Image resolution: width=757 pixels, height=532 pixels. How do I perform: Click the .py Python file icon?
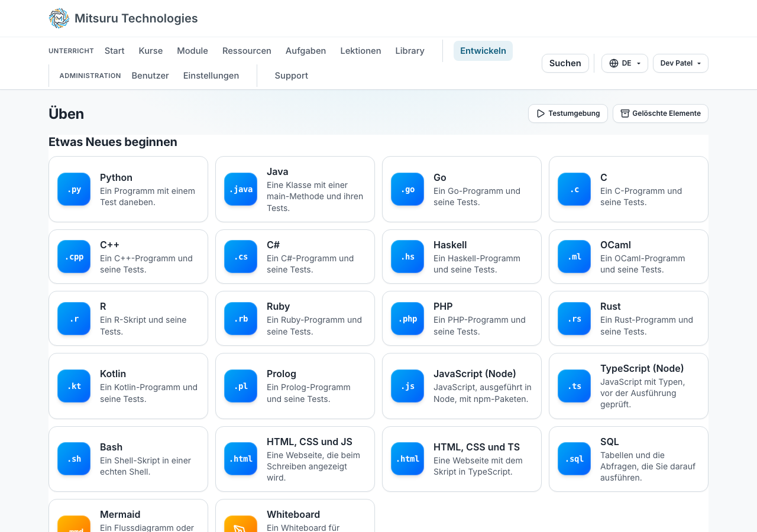[74, 189]
